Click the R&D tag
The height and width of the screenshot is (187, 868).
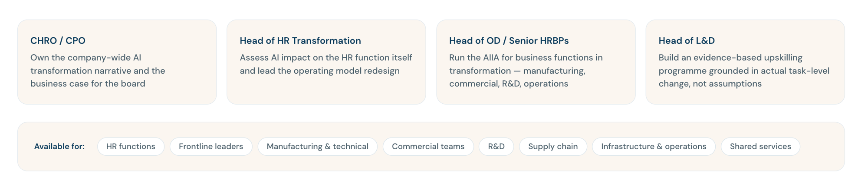click(x=496, y=147)
